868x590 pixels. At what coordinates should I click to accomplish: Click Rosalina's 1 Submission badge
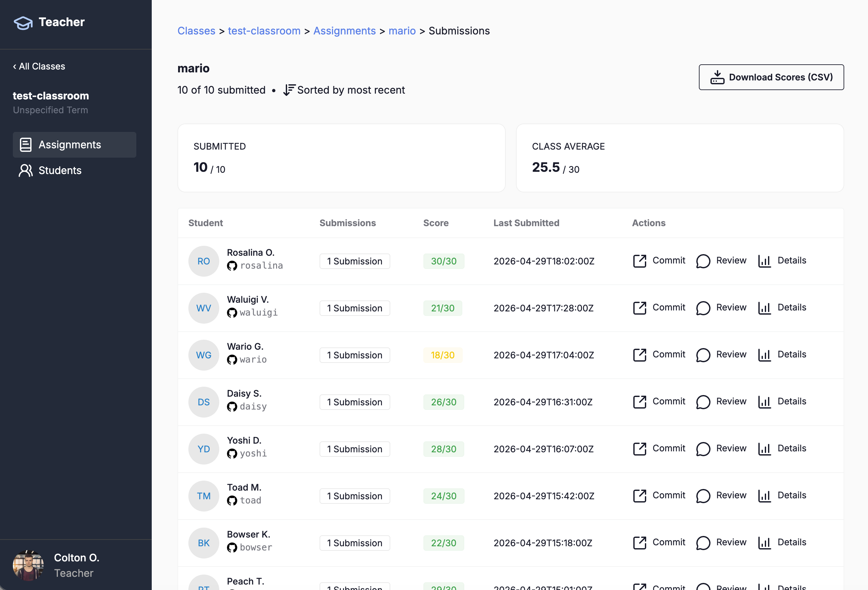(355, 261)
